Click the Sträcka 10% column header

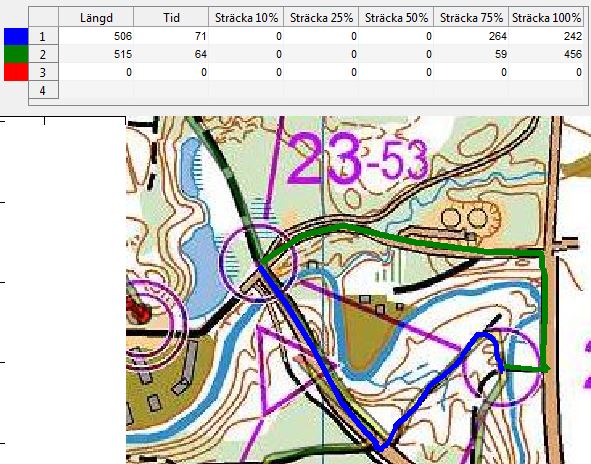[246, 17]
